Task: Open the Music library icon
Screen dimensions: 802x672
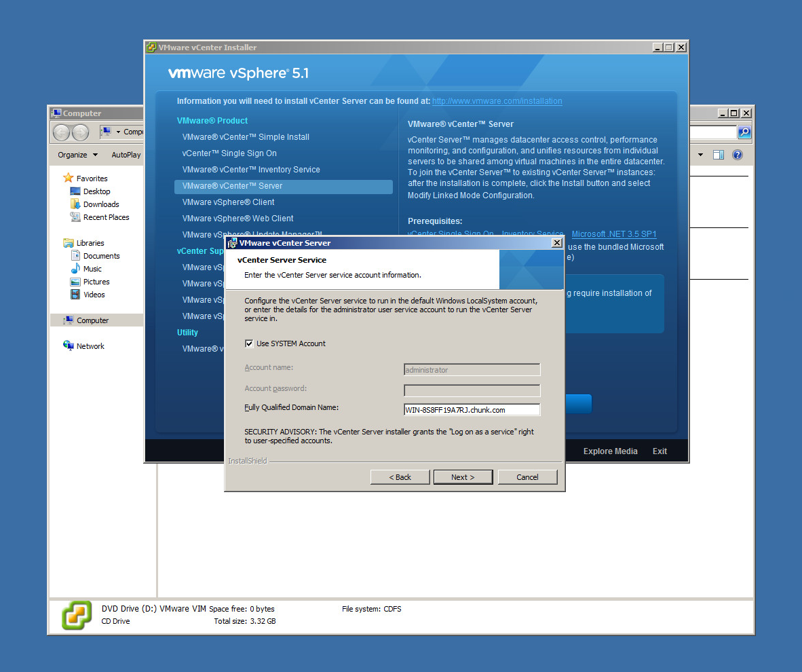Action: pyautogui.click(x=75, y=269)
